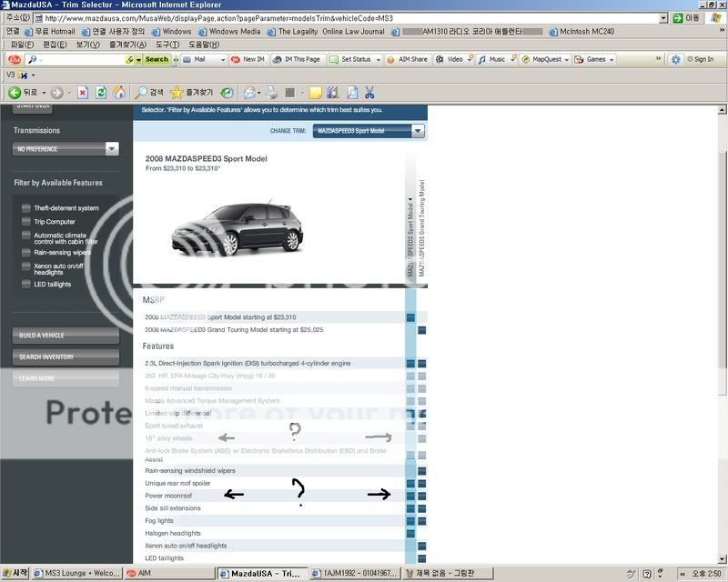
Task: Click the Build a Vehicle button
Action: pyautogui.click(x=66, y=336)
